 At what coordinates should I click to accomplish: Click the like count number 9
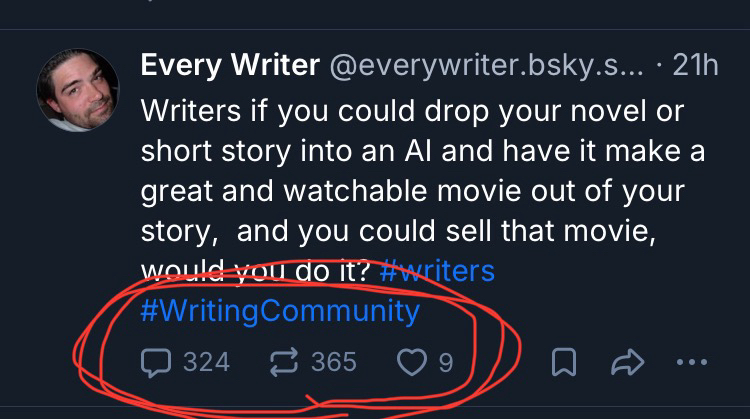click(x=445, y=361)
